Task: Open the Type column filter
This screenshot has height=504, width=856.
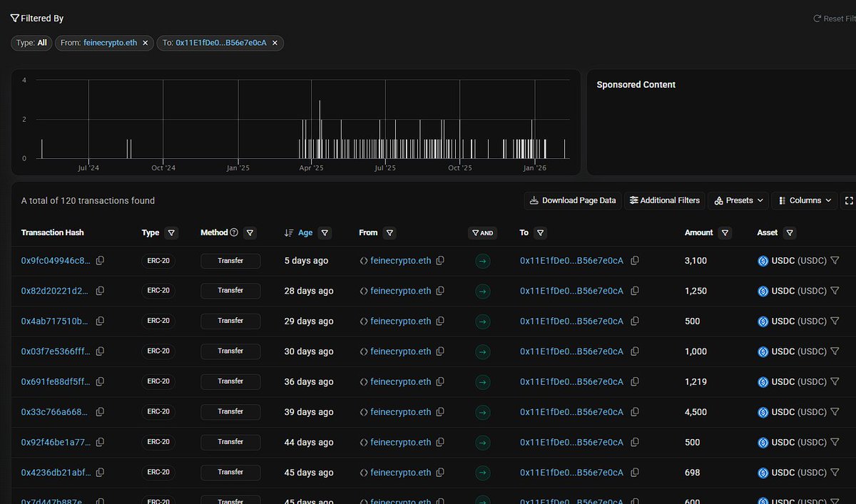Action: [171, 232]
